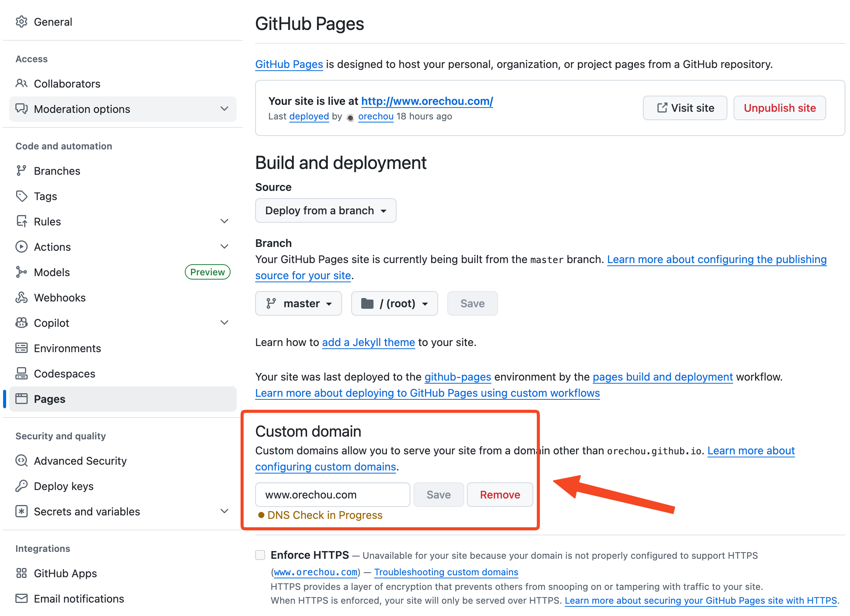
Task: Go to Collaborators settings
Action: point(123,83)
